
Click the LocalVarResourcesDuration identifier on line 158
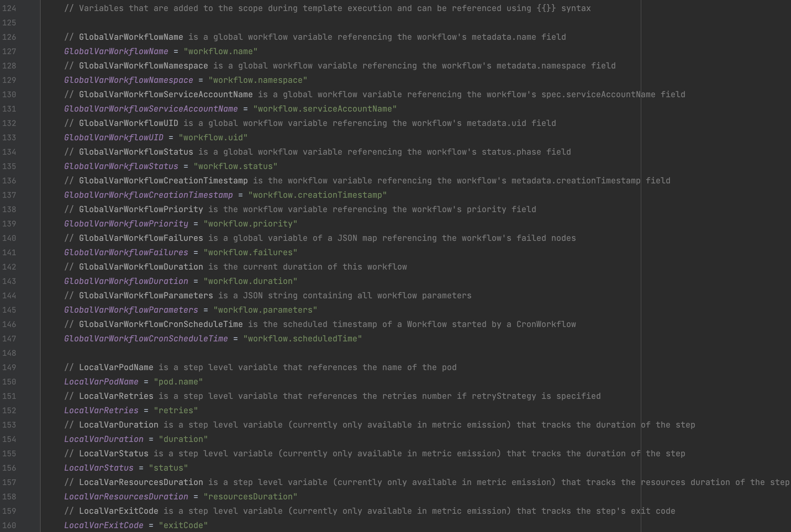tap(126, 497)
